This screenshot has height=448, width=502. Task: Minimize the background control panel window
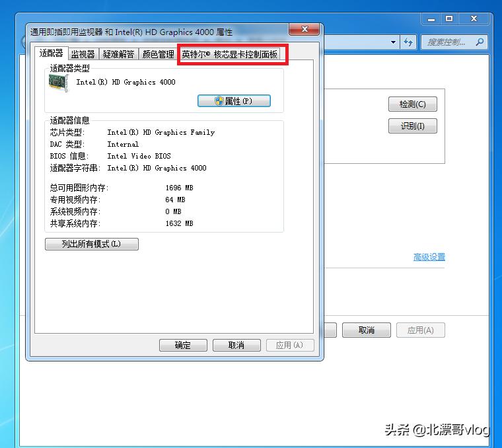point(431,19)
